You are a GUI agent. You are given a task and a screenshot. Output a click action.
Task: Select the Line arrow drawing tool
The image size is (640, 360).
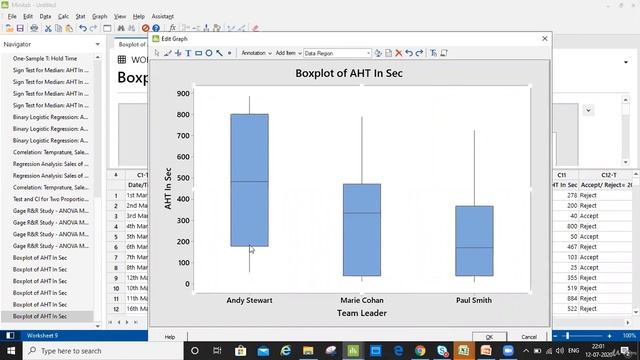219,53
